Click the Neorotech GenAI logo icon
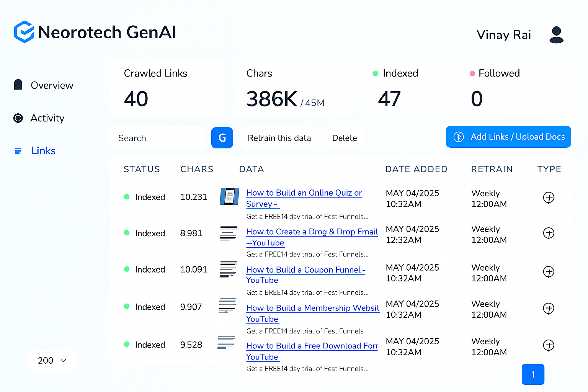 pos(24,32)
